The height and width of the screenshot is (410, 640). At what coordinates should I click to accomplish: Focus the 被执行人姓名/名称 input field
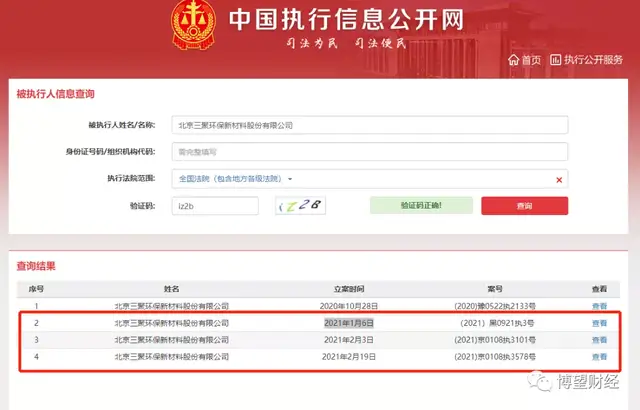[370, 125]
